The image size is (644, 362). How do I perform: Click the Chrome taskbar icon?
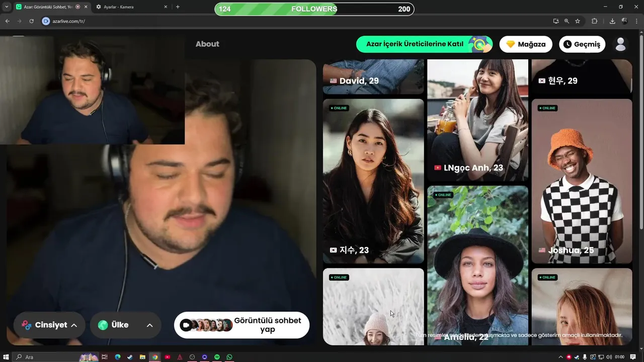tap(155, 357)
